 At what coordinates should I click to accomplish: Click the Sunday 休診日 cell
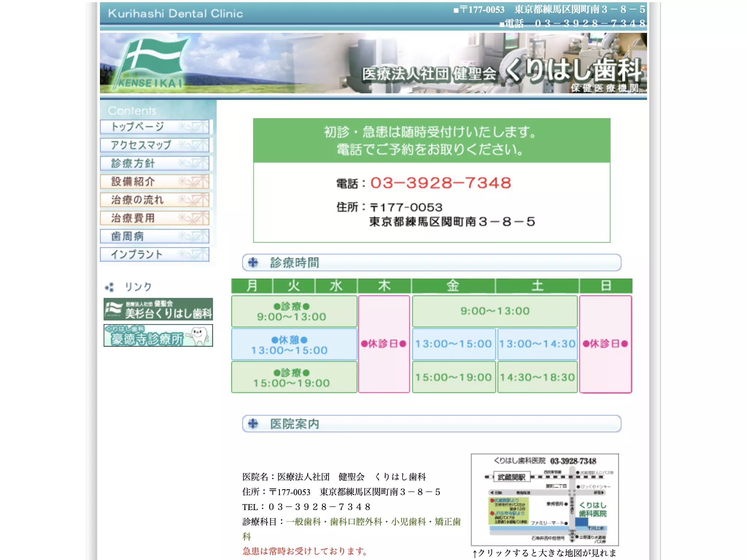605,344
